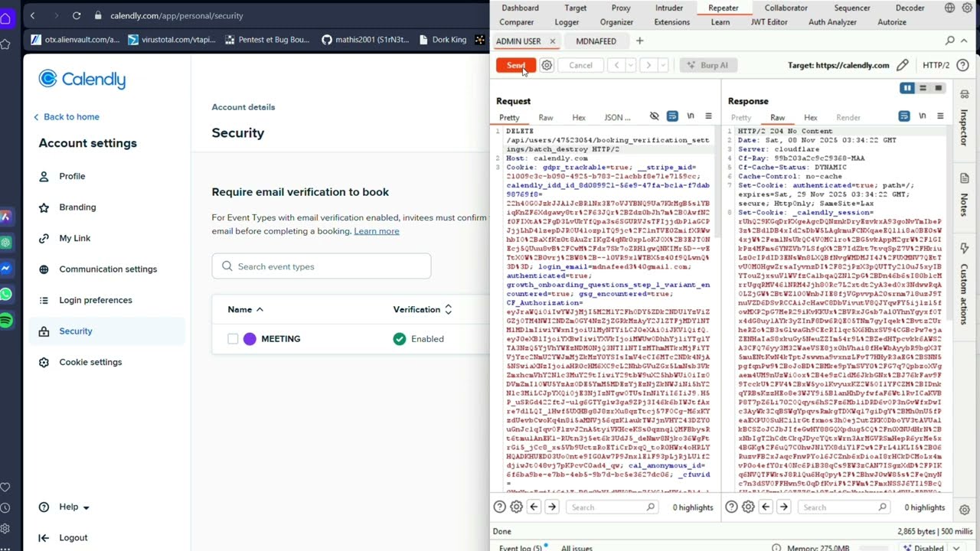Go back home in Calendly sidebar
The image size is (980, 551).
point(66,116)
